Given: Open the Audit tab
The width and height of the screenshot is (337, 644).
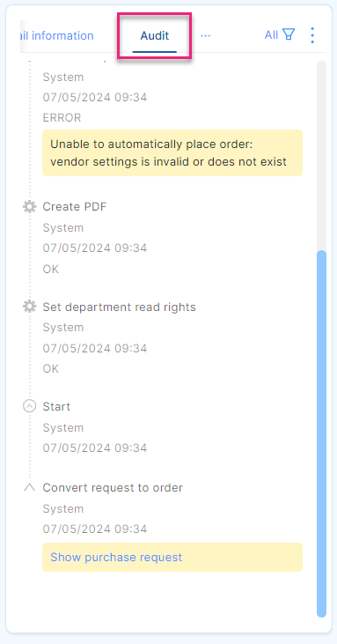Looking at the screenshot, I should [155, 36].
